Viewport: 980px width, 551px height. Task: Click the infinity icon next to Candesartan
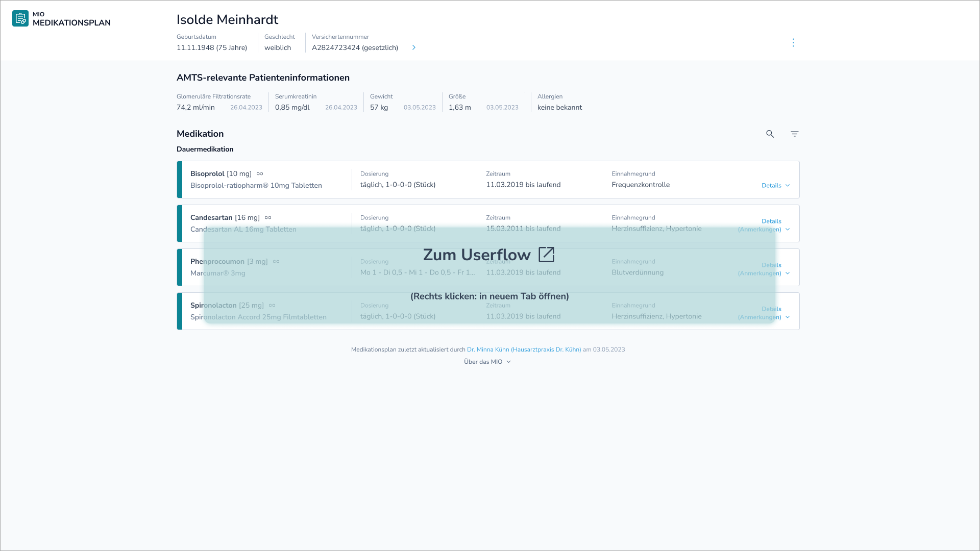(x=268, y=218)
